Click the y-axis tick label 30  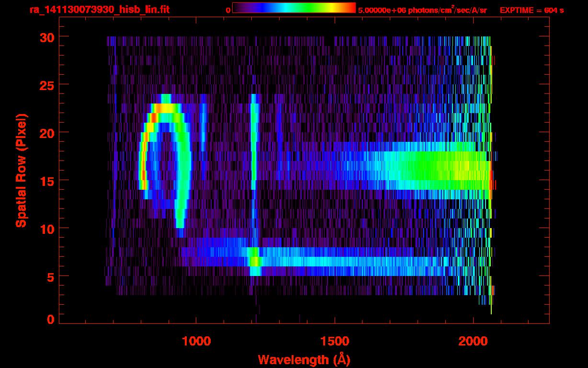point(46,37)
